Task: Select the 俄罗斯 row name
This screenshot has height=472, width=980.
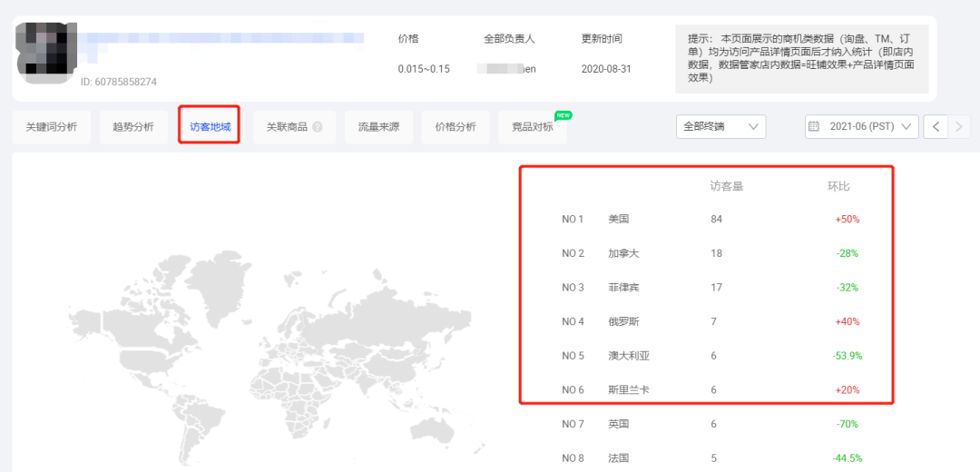Action: 623,321
